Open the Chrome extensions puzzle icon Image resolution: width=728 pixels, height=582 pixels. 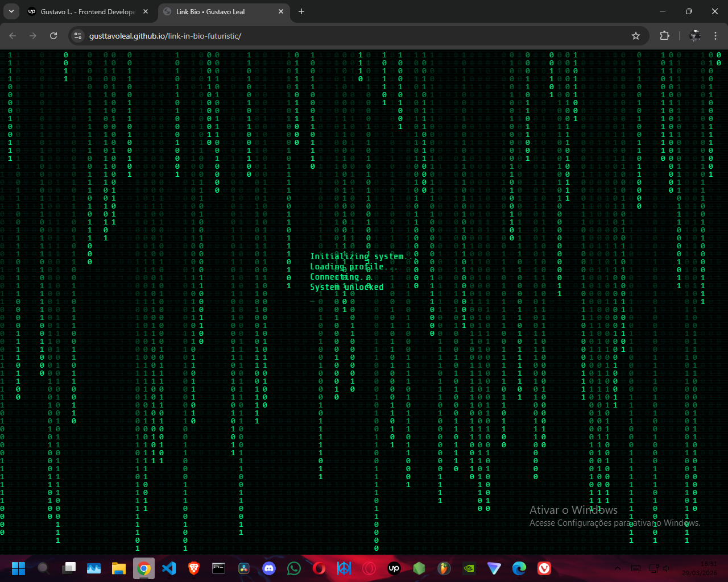click(x=664, y=36)
